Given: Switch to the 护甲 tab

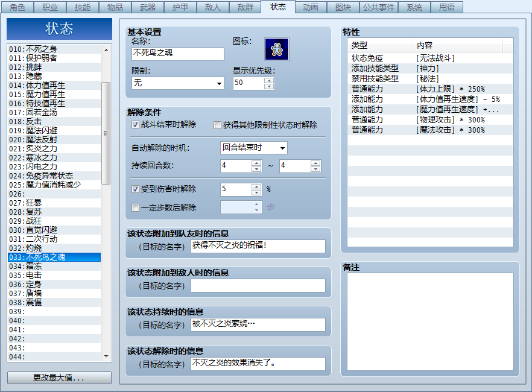Looking at the screenshot, I should pyautogui.click(x=180, y=7).
